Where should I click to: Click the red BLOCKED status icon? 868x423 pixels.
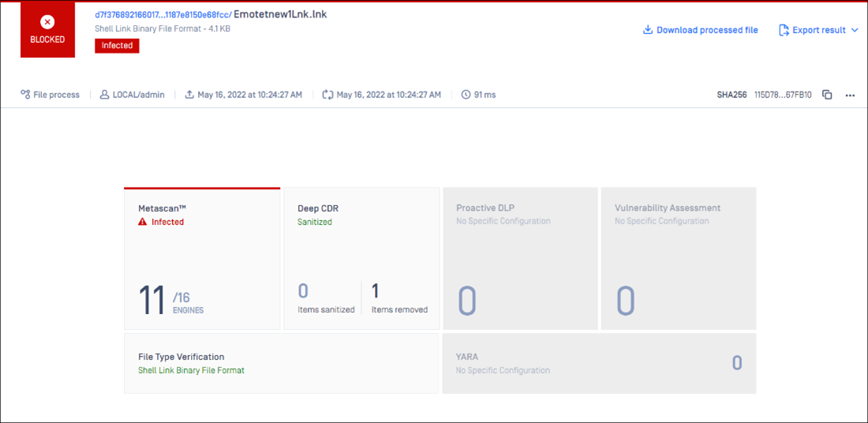[47, 23]
